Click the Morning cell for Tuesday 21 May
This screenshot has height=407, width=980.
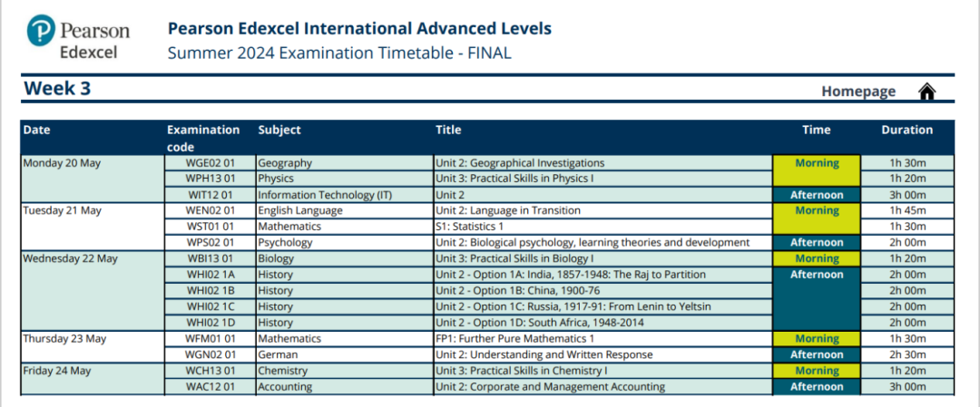[817, 218]
